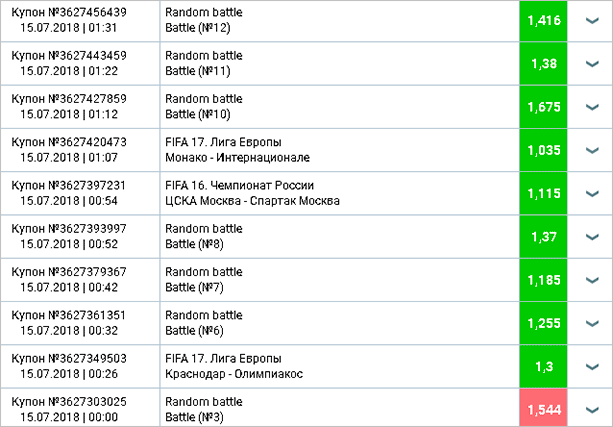Expand the Battle (№6) coupon chevron
This screenshot has height=427, width=613.
591,322
